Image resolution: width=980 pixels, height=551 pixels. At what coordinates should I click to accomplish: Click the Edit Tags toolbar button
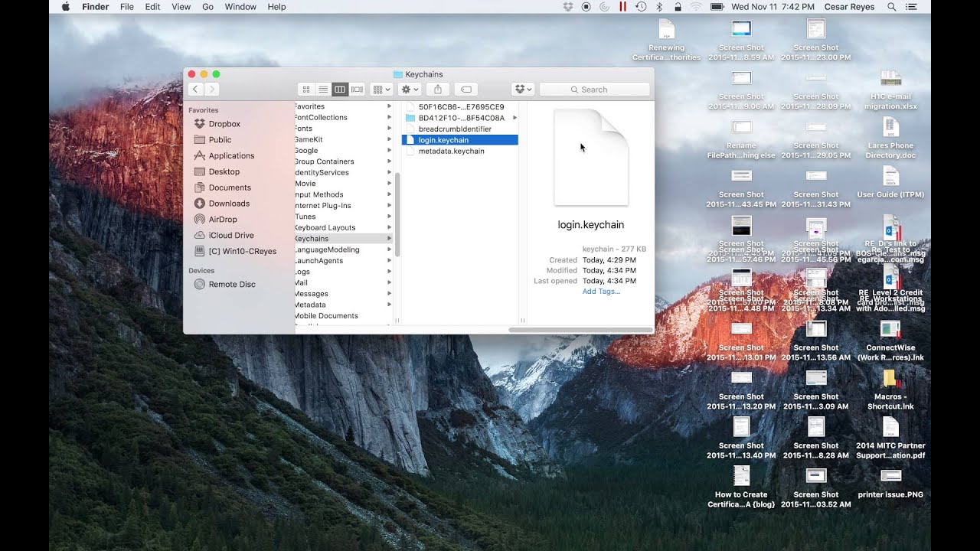point(466,90)
